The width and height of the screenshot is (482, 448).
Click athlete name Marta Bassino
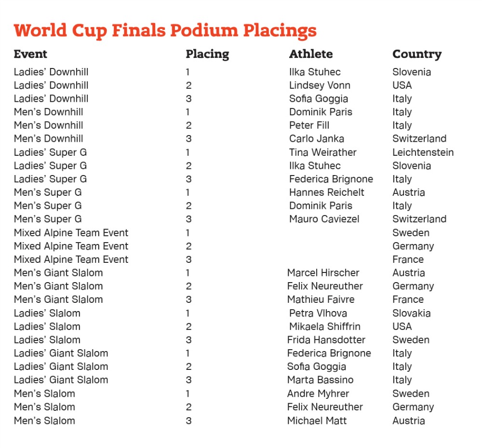[x=320, y=380]
